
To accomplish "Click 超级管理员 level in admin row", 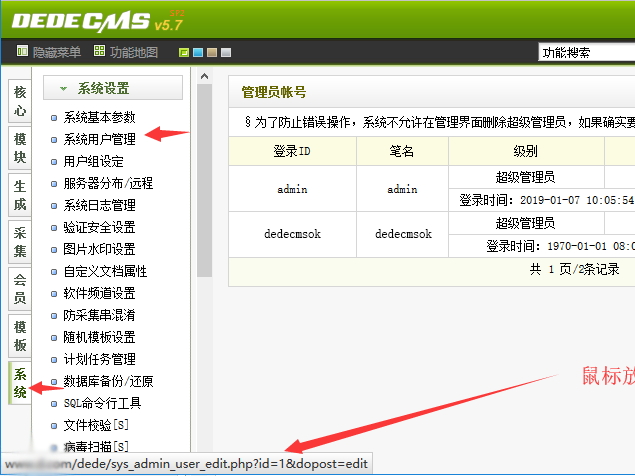I will [526, 177].
